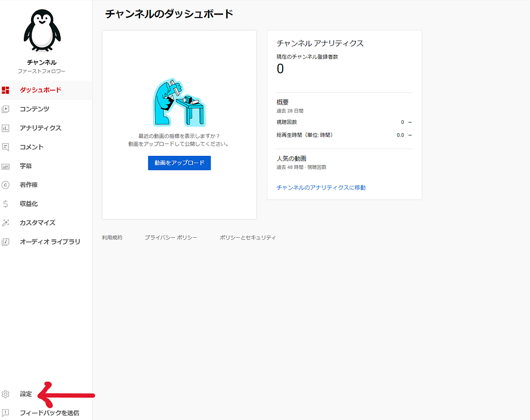Select the ダッシュボード menu item
The width and height of the screenshot is (530, 420).
(40, 90)
